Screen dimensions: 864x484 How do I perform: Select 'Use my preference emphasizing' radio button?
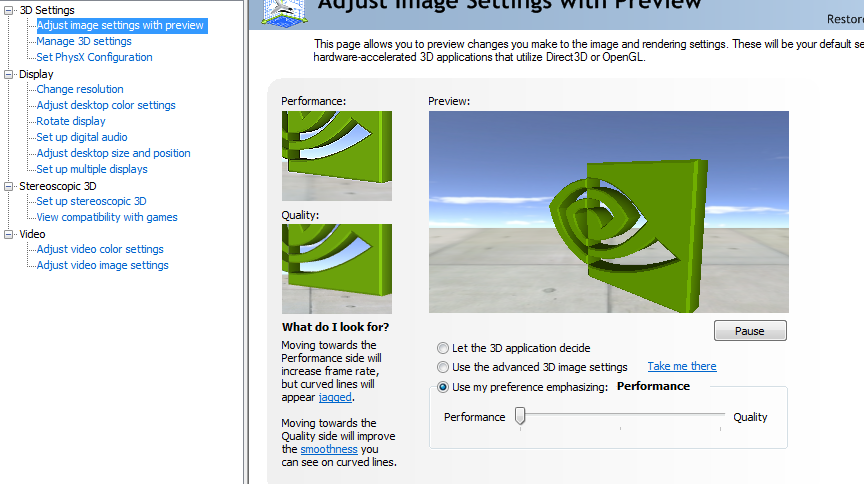[x=442, y=387]
